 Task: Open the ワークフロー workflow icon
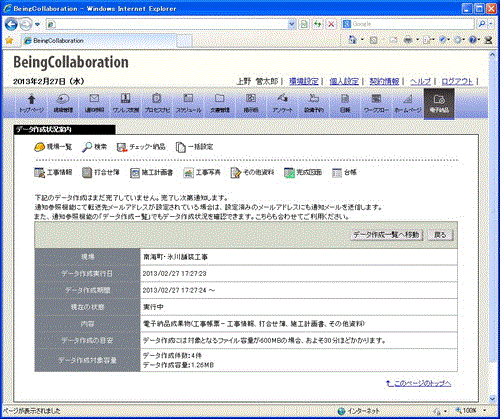[x=376, y=103]
